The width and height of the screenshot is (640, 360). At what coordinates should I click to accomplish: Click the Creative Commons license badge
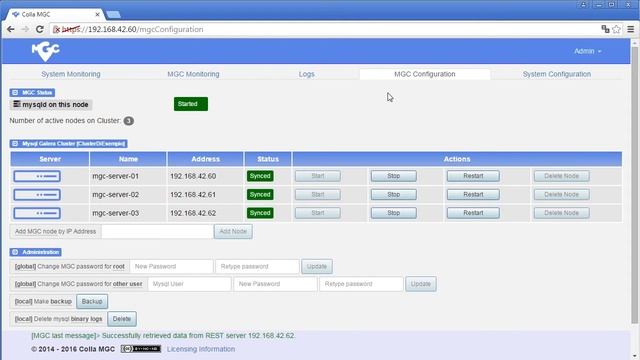click(141, 349)
